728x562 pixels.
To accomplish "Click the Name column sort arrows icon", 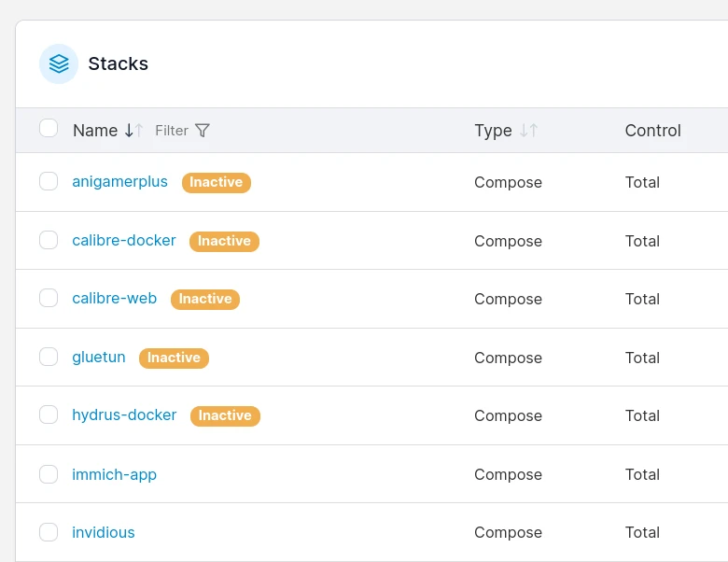I will tap(133, 131).
